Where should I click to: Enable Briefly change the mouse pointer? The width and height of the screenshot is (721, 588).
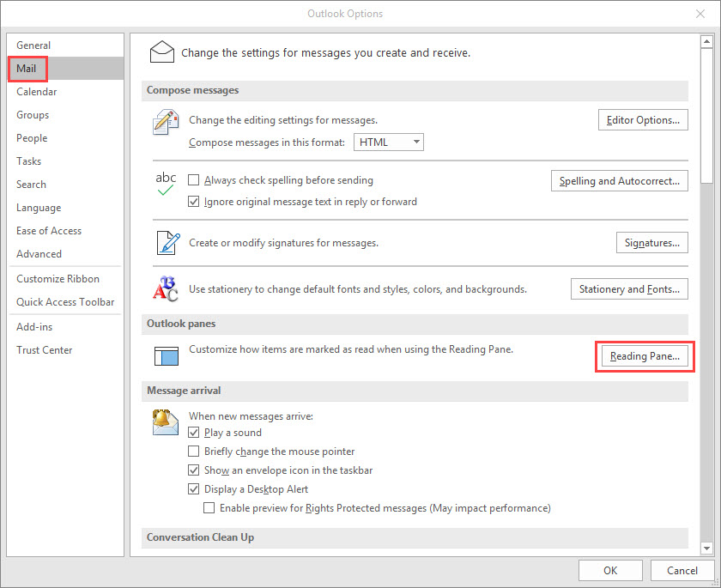(194, 452)
